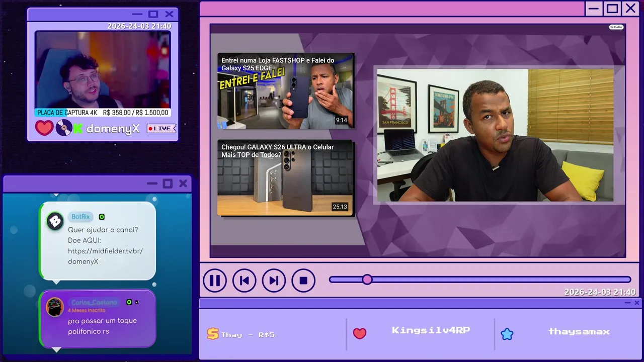The width and height of the screenshot is (644, 362).
Task: Click the dollar sign donation icon
Action: (213, 334)
